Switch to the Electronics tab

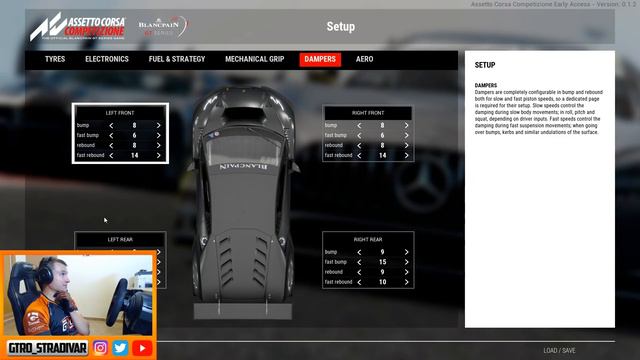107,59
